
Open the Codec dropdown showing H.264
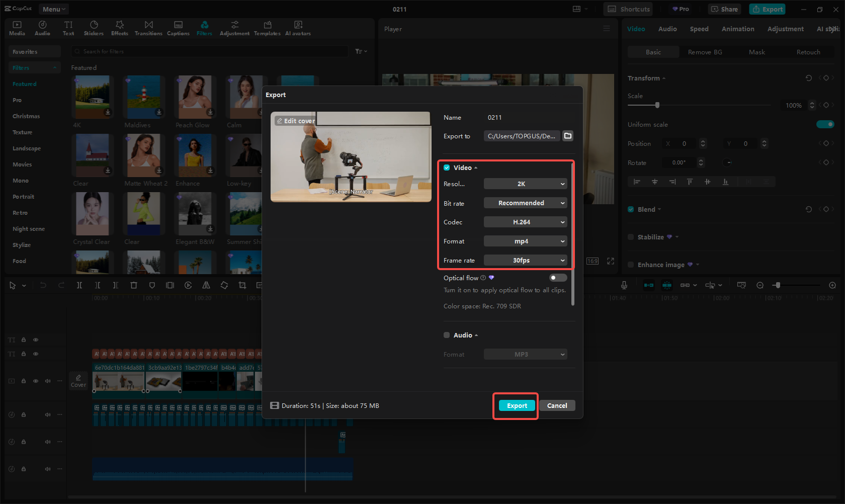tap(525, 222)
